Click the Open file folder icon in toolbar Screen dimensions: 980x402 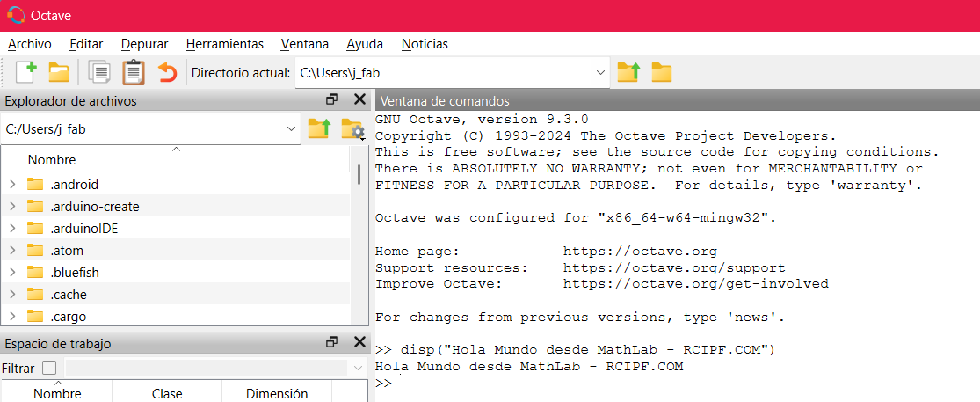tap(59, 72)
